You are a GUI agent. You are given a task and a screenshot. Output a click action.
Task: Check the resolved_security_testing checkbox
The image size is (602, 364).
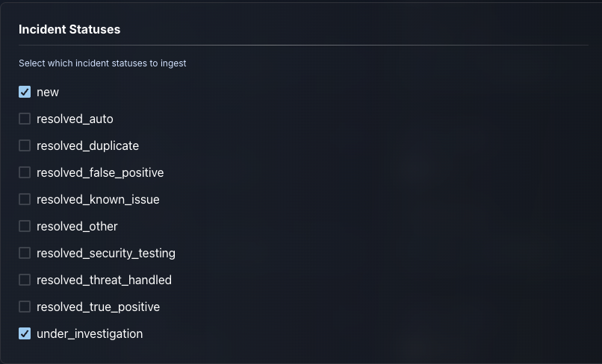[x=25, y=253]
